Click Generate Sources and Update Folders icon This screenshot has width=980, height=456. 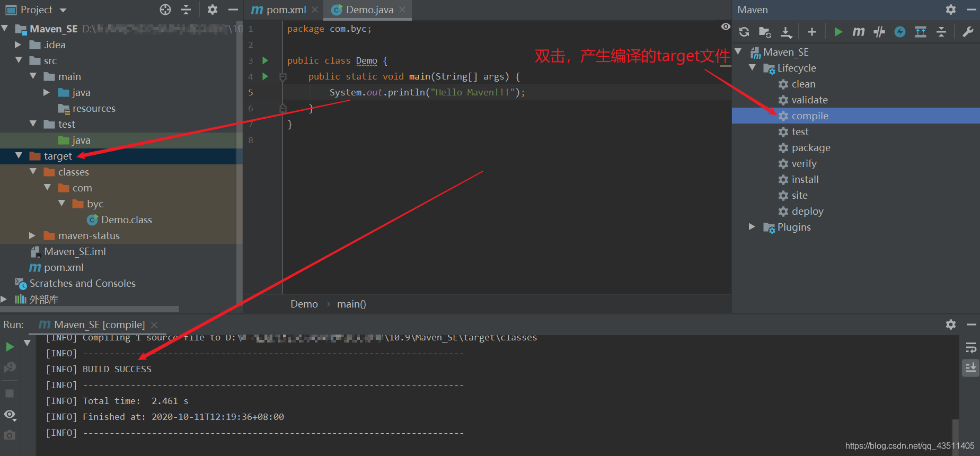click(765, 32)
